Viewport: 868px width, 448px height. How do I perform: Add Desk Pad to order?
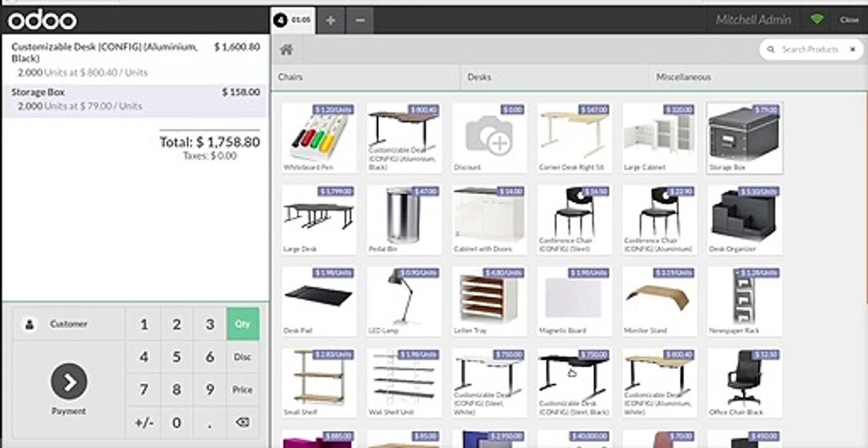pyautogui.click(x=319, y=301)
